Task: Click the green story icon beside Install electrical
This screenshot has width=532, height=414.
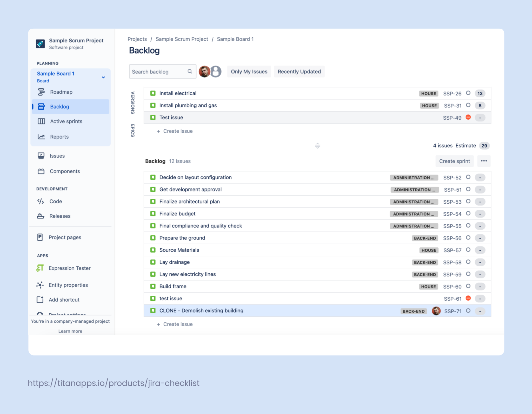Action: (153, 93)
